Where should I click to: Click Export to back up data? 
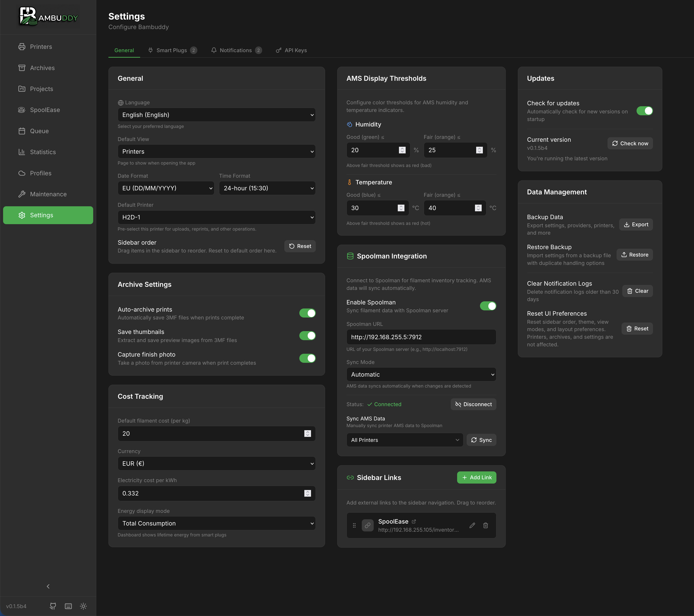click(636, 224)
